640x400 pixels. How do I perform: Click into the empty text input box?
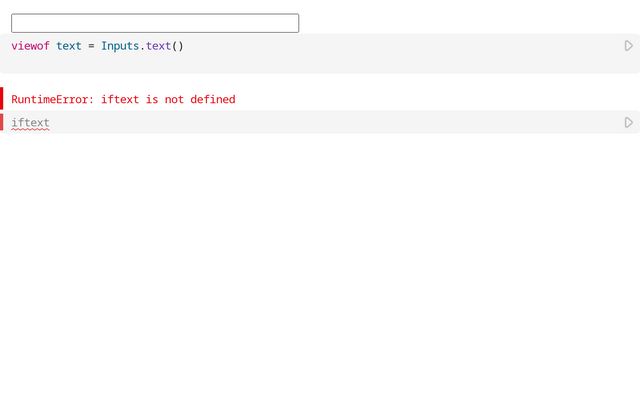pyautogui.click(x=155, y=23)
